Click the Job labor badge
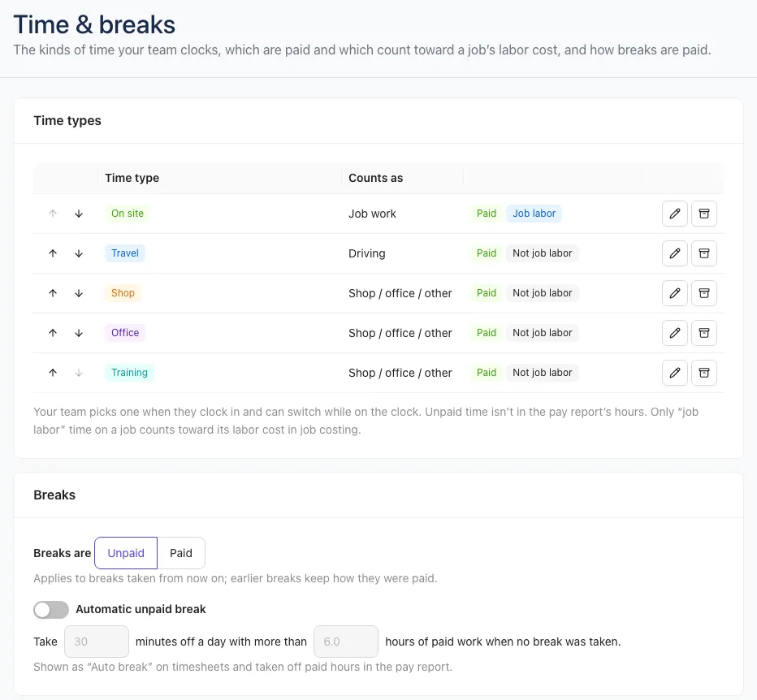Viewport: 757px width, 700px height. click(x=534, y=214)
